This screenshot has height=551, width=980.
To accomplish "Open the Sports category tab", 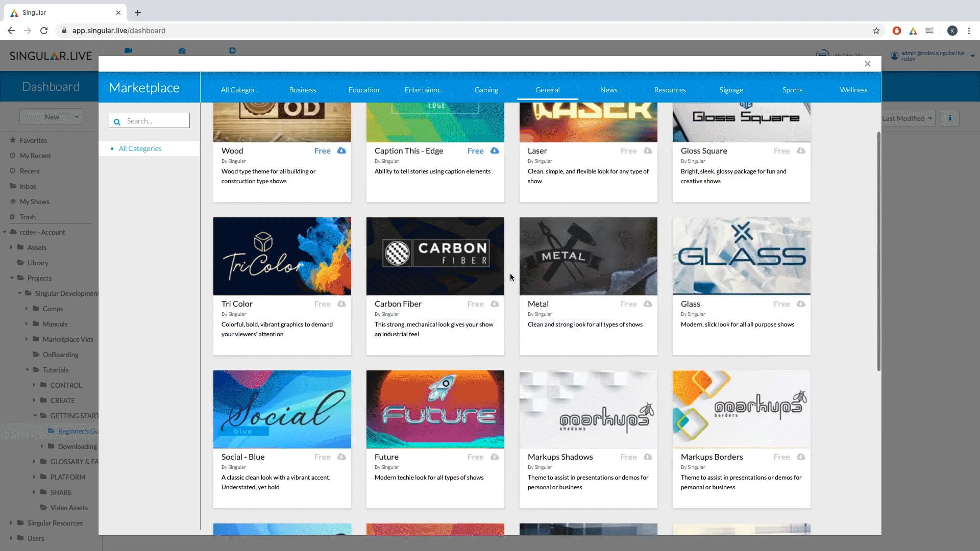I will [x=793, y=90].
